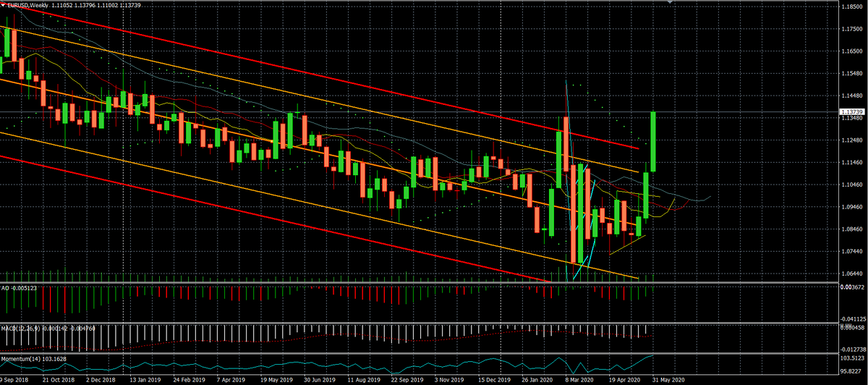Click the 1.10460 price scale value
The height and width of the screenshot is (385, 868).
852,185
